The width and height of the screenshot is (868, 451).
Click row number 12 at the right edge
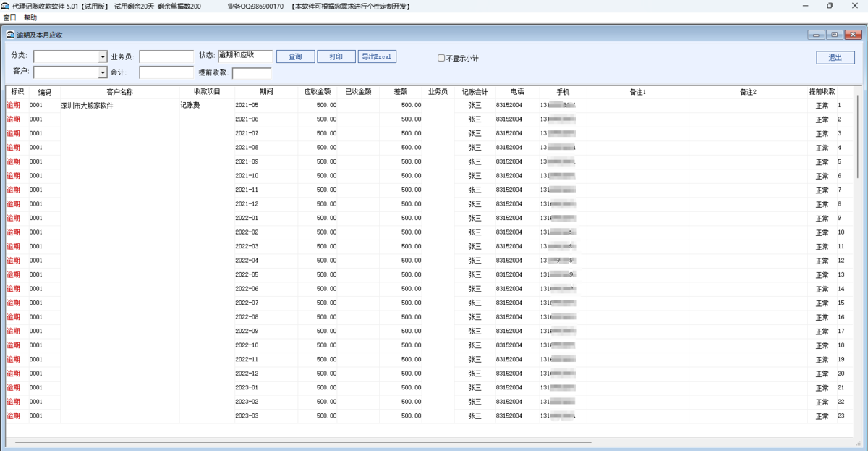(x=841, y=261)
